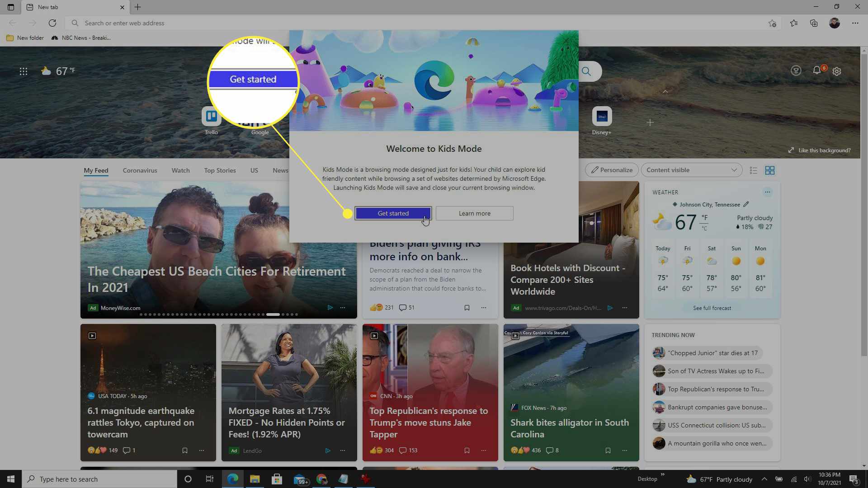
Task: Click the address bar search field
Action: pyautogui.click(x=416, y=23)
